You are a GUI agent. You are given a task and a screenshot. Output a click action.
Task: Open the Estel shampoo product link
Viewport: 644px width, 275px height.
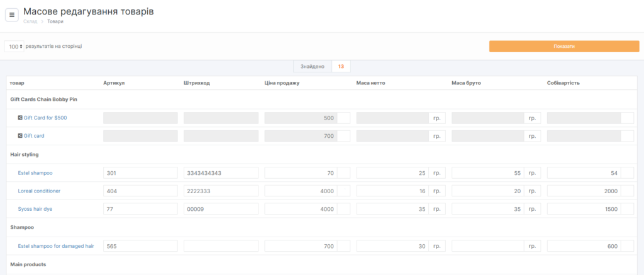click(x=35, y=172)
